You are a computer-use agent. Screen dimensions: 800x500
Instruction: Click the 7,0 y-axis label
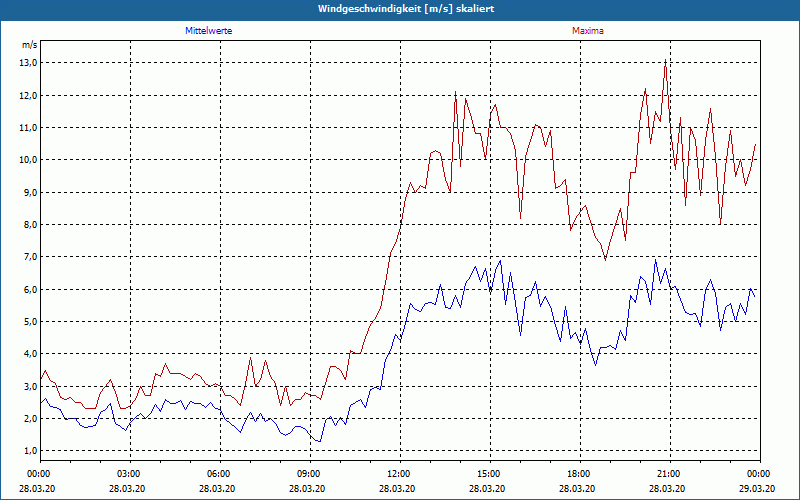click(31, 257)
